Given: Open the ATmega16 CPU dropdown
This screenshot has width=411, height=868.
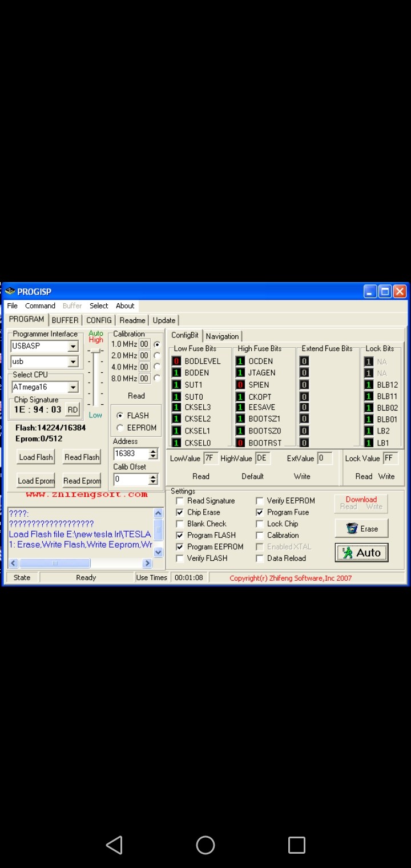Looking at the screenshot, I should tap(72, 387).
